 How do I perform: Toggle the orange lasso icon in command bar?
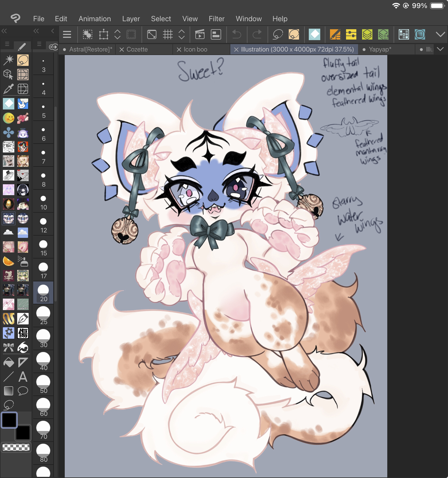(x=294, y=35)
